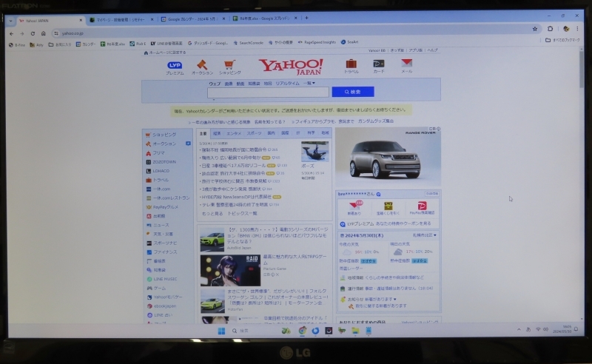The height and width of the screenshot is (364, 592).
Task: Open the Range Rover advertisement
Action: [388, 157]
